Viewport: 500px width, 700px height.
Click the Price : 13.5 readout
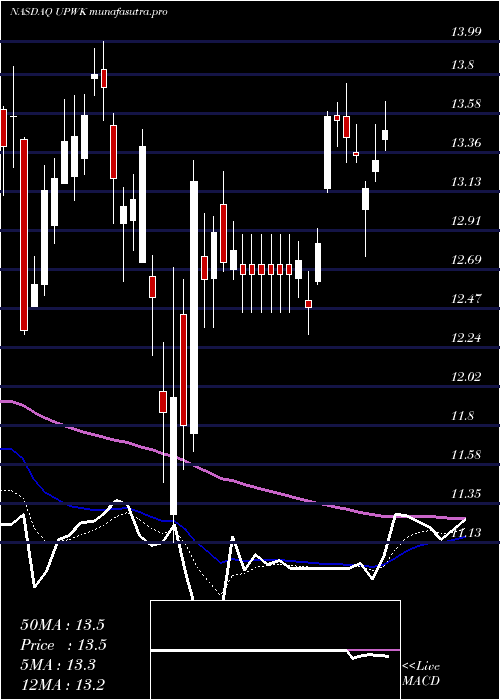click(x=63, y=645)
